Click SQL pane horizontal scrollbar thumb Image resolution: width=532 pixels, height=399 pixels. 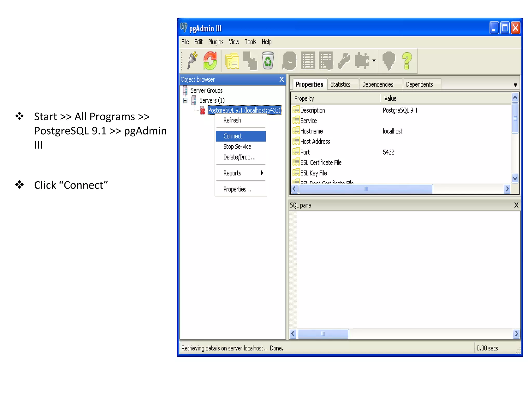323,334
